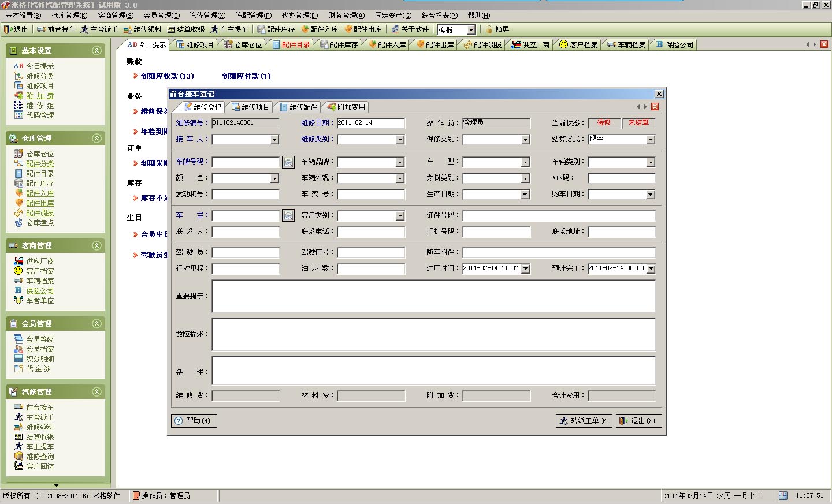Open the 结算方式 dropdown showing 现金

click(651, 140)
